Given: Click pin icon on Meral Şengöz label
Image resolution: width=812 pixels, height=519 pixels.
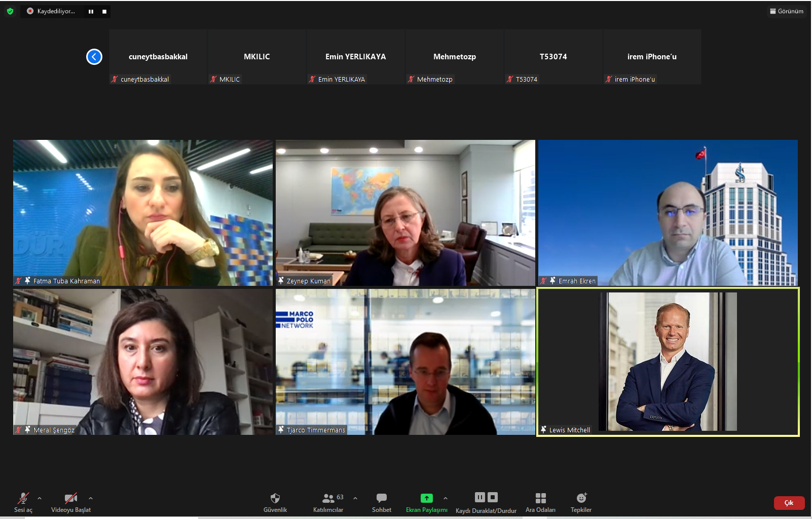Looking at the screenshot, I should coord(28,429).
